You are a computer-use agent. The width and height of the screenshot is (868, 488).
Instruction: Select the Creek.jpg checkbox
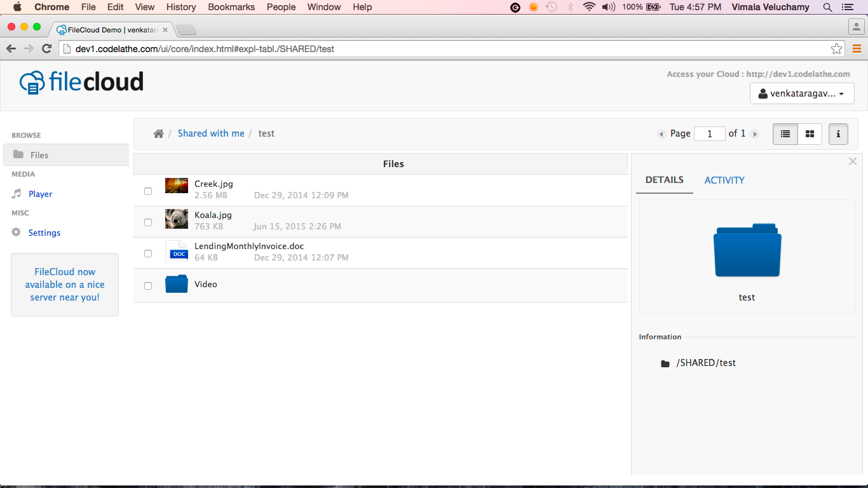(x=148, y=191)
